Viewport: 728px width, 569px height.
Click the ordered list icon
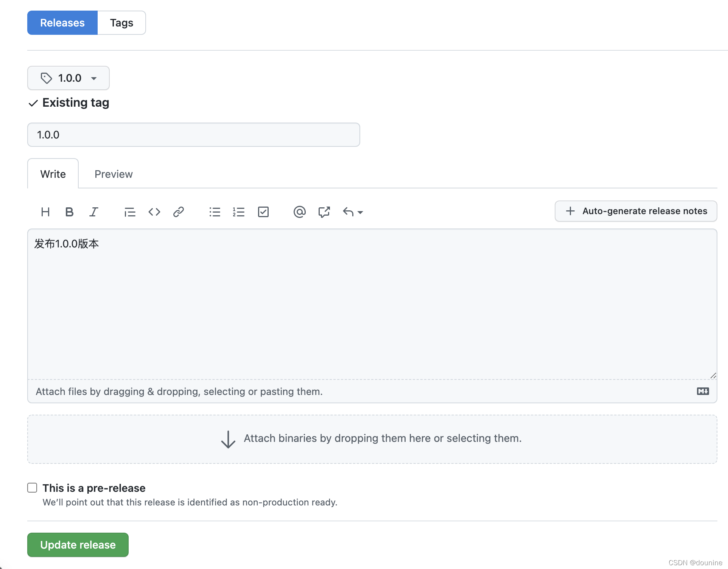pyautogui.click(x=239, y=211)
